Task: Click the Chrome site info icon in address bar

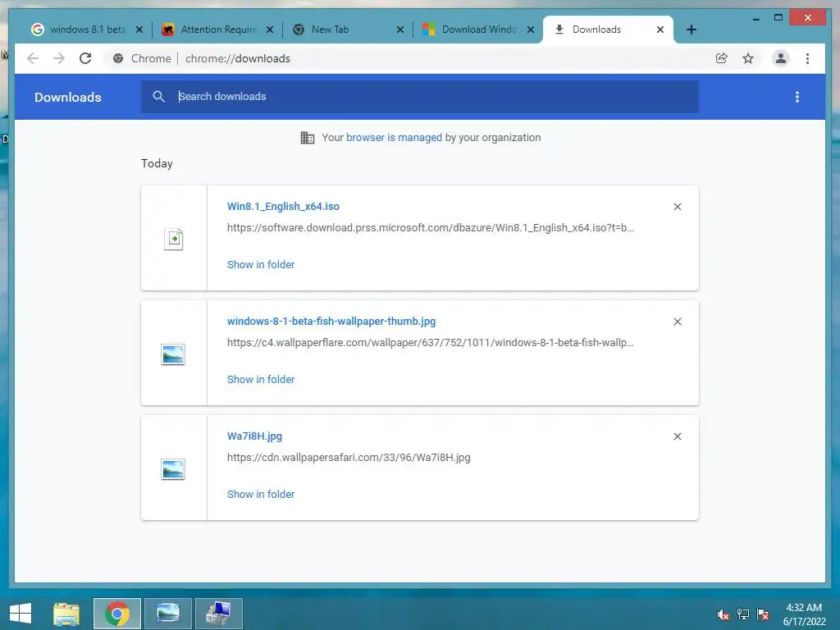Action: pos(118,58)
